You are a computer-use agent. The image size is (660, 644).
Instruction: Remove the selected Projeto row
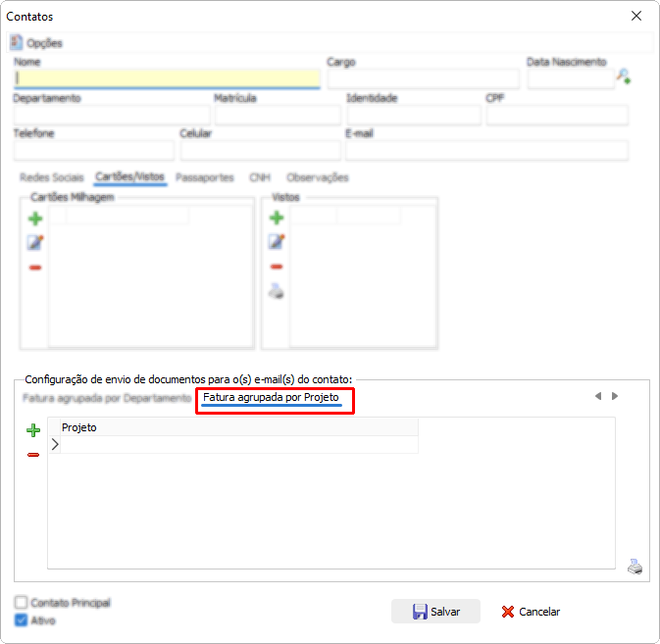(x=33, y=455)
